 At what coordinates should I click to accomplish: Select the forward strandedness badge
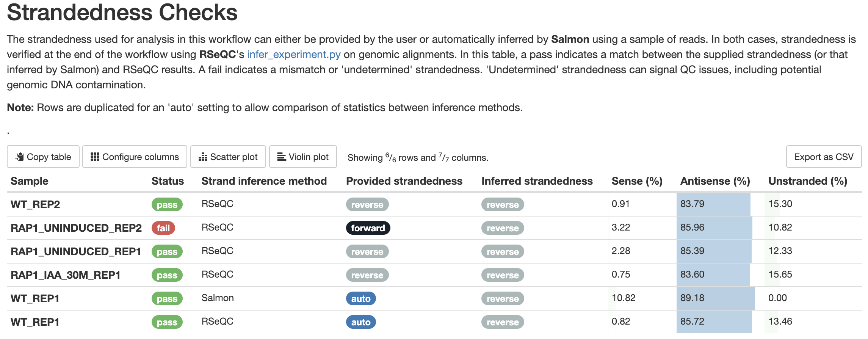pos(367,228)
